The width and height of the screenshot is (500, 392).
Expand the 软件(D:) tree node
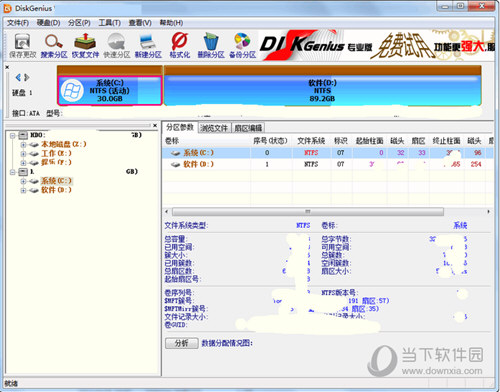[x=23, y=190]
